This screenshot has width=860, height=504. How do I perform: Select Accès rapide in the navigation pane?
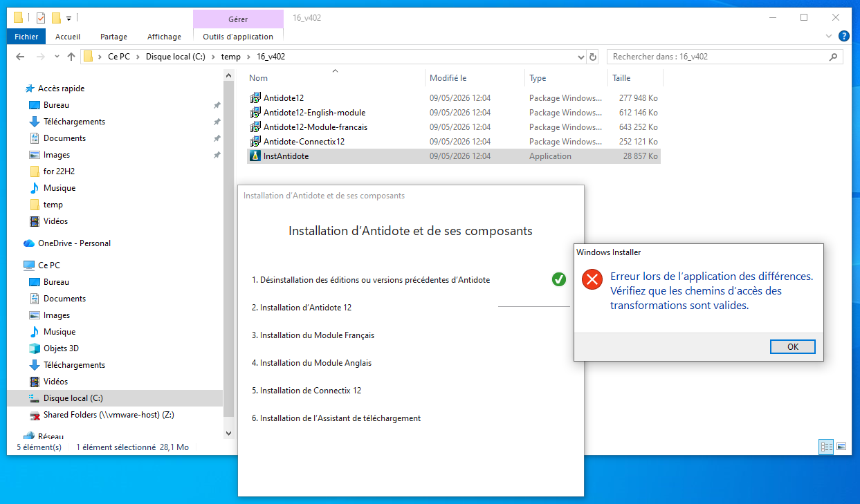tap(61, 88)
